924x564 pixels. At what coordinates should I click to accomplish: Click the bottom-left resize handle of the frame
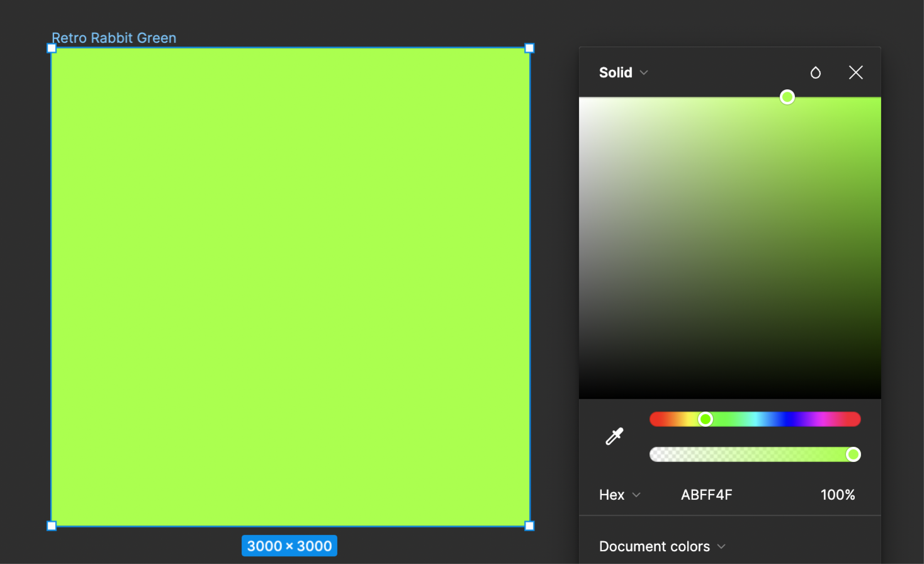point(51,526)
